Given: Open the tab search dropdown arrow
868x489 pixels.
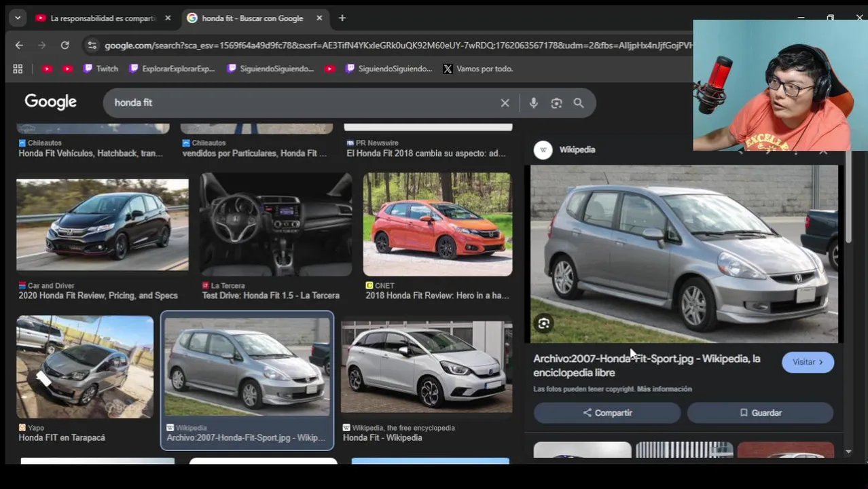Looking at the screenshot, I should pos(18,18).
